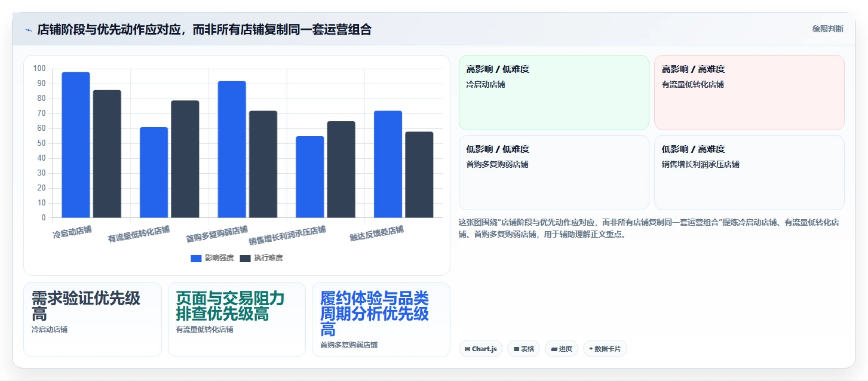Click the 100 y-axis value
This screenshot has width=868, height=381.
point(39,69)
